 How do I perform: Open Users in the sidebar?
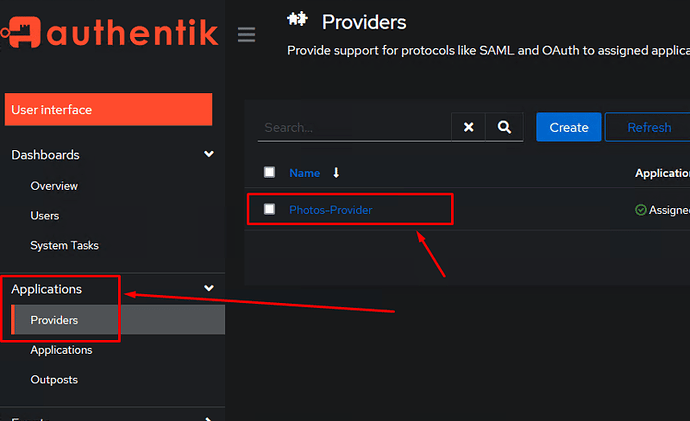(x=44, y=216)
